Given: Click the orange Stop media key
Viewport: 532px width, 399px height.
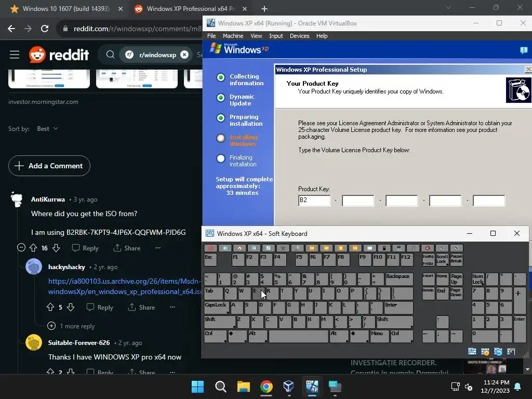Looking at the screenshot, I should pos(341,248).
